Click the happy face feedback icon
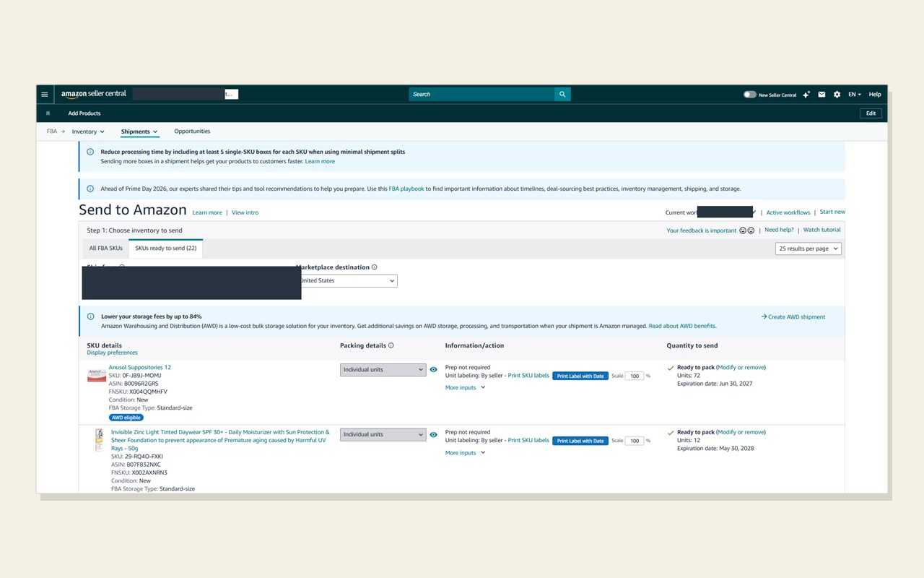This screenshot has width=924, height=578. click(743, 230)
